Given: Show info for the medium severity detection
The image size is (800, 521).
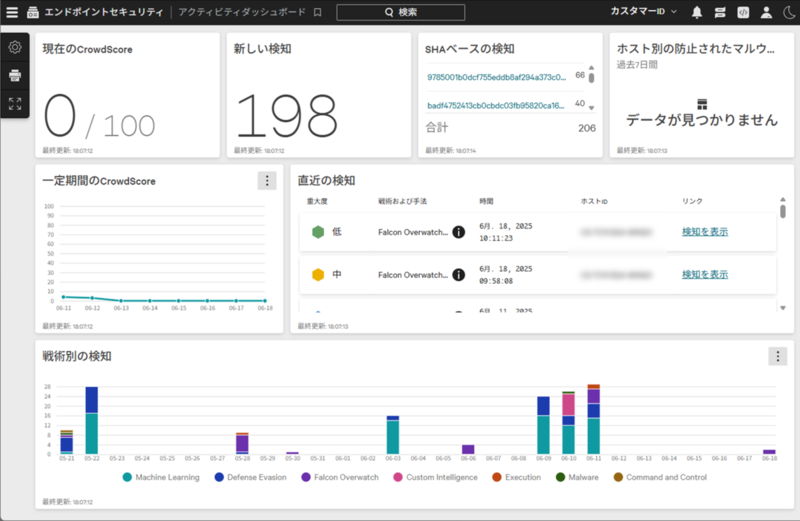Looking at the screenshot, I should [x=459, y=275].
